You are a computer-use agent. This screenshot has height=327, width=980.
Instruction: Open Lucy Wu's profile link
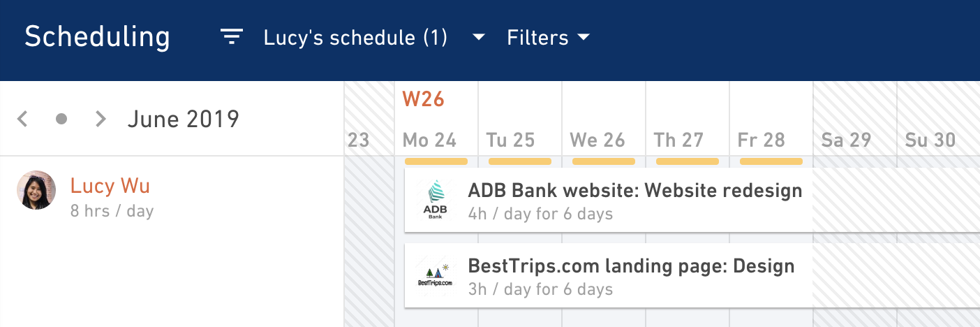click(x=110, y=186)
